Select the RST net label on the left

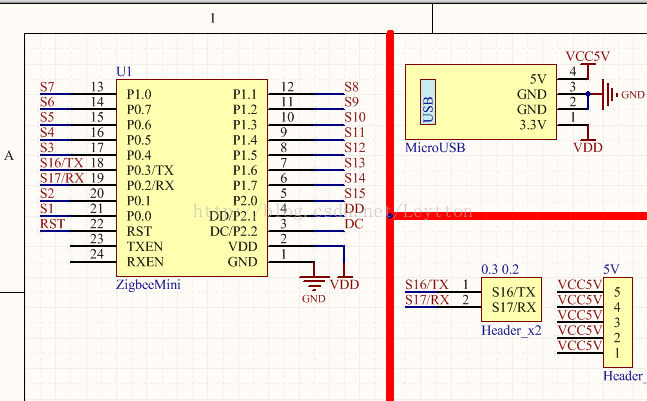tap(52, 224)
